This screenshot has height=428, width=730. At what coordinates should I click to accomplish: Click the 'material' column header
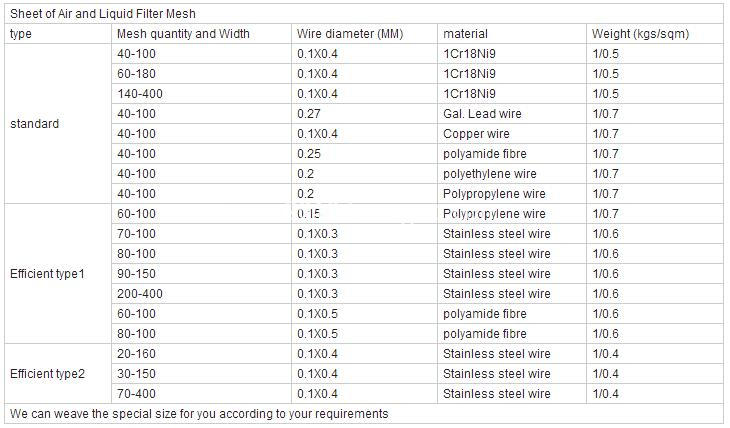point(465,34)
